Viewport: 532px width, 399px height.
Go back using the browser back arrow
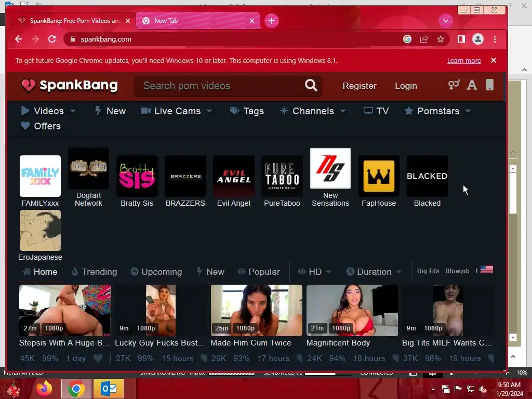19,39
